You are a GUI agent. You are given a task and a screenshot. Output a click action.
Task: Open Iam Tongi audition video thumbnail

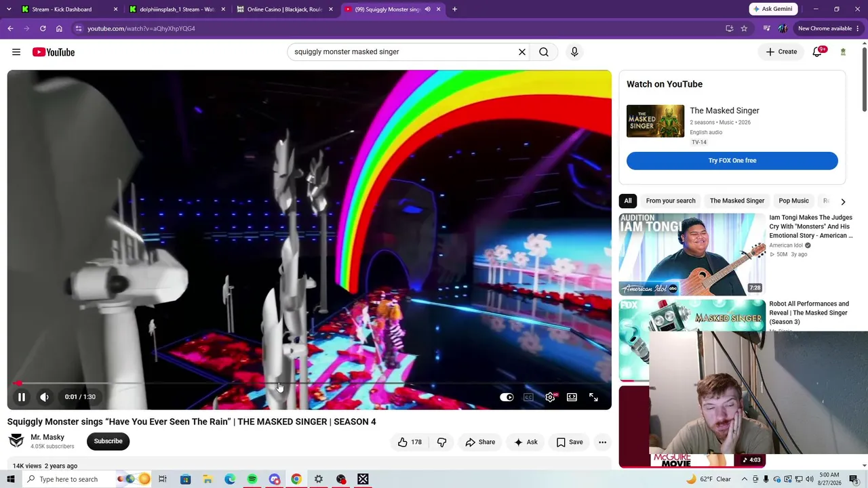pos(692,254)
